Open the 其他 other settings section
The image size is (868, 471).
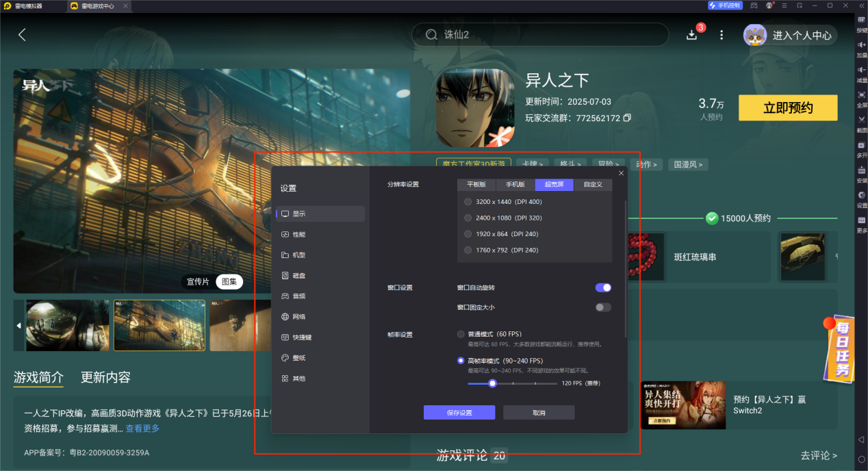point(320,378)
